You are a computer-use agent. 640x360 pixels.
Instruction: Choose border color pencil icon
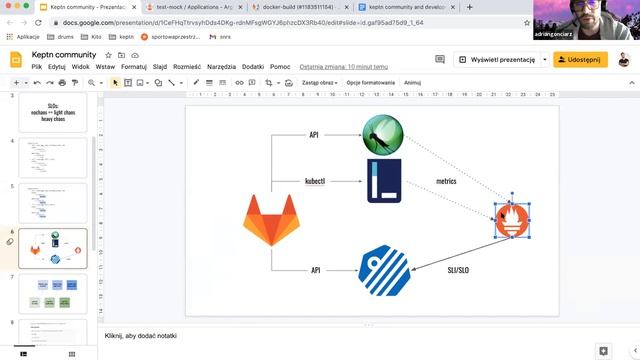(196, 83)
